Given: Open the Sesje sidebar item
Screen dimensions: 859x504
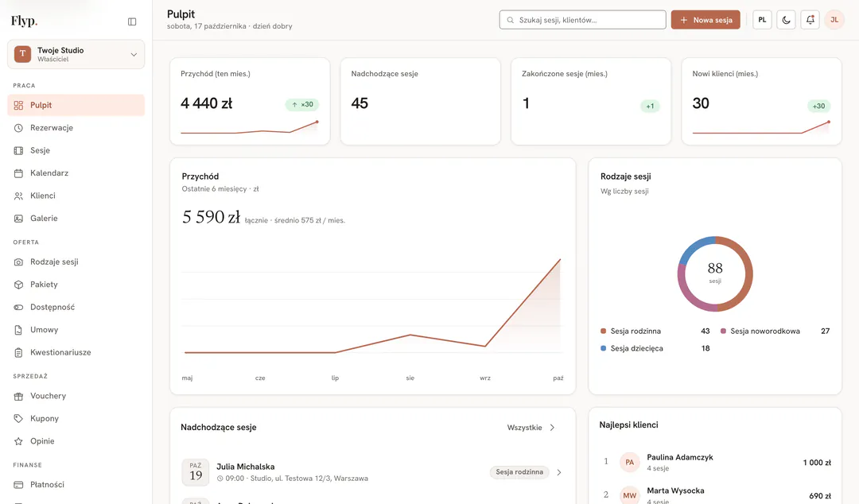Looking at the screenshot, I should [x=76, y=150].
